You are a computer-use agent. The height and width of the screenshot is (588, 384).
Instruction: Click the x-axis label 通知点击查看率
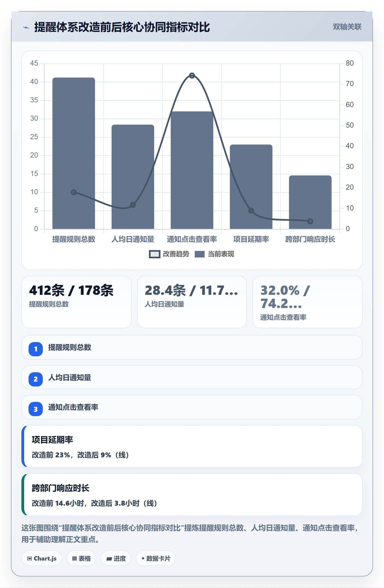(192, 239)
